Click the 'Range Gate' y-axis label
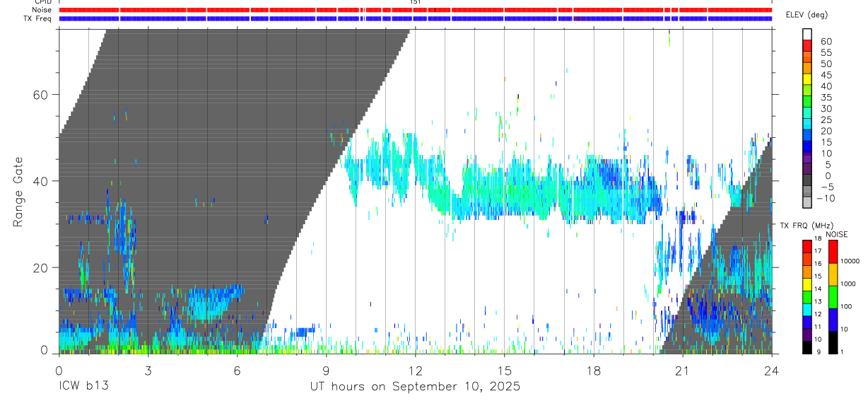The image size is (868, 401). pyautogui.click(x=19, y=192)
